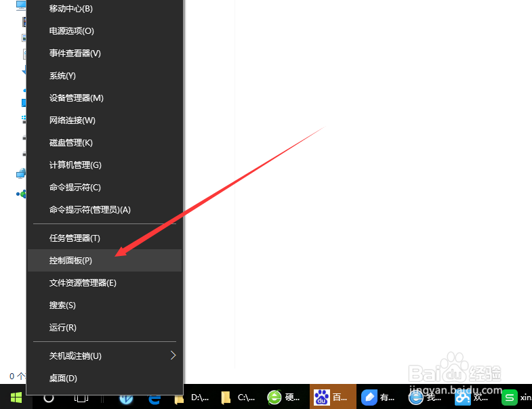Image resolution: width=532 pixels, height=409 pixels.
Task: Start 命令提示符(C)
Action: [x=104, y=188]
